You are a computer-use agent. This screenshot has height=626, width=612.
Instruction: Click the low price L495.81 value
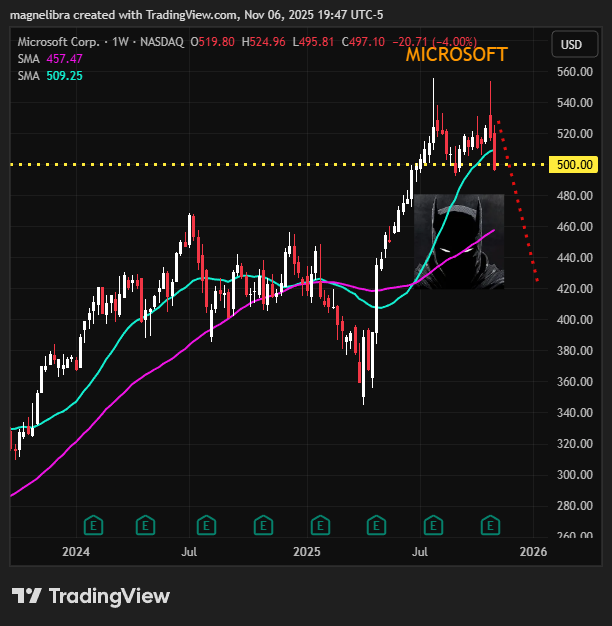tap(313, 42)
